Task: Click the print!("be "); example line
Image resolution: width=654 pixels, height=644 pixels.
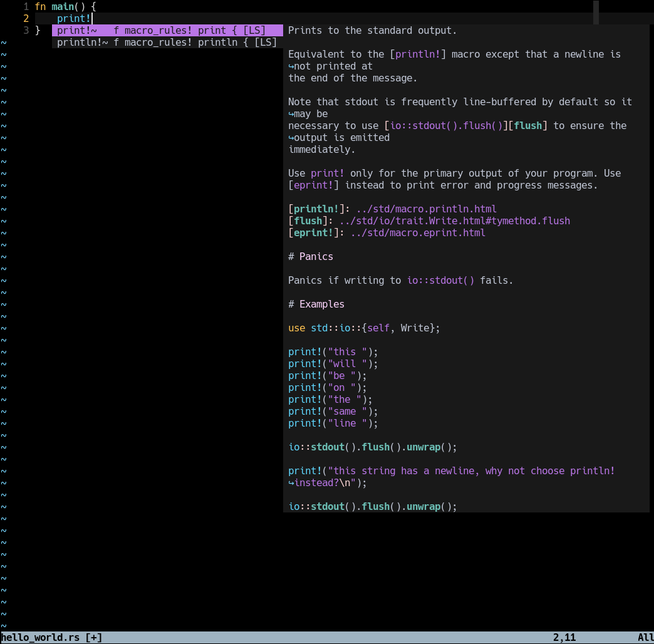Action: click(328, 376)
